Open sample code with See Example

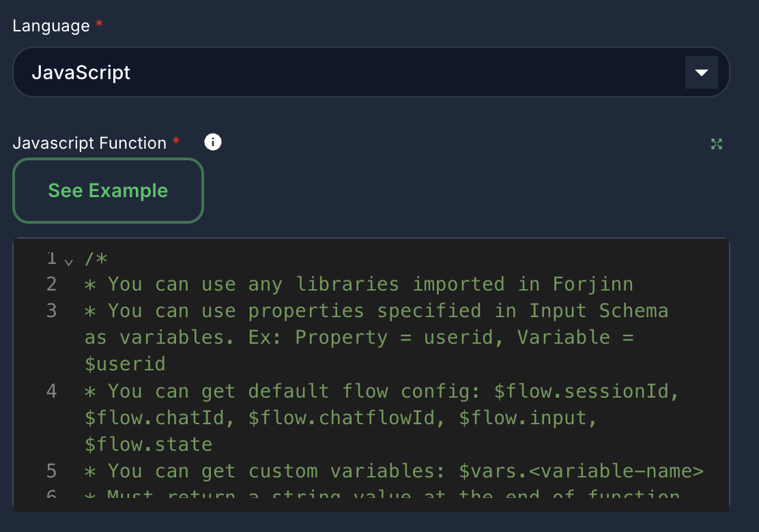(108, 190)
